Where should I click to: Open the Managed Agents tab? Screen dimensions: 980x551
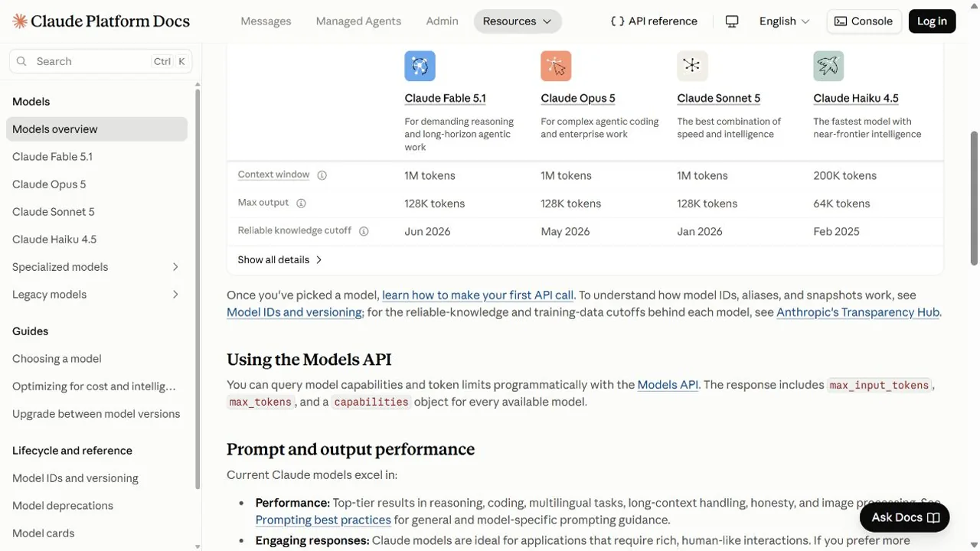point(358,21)
